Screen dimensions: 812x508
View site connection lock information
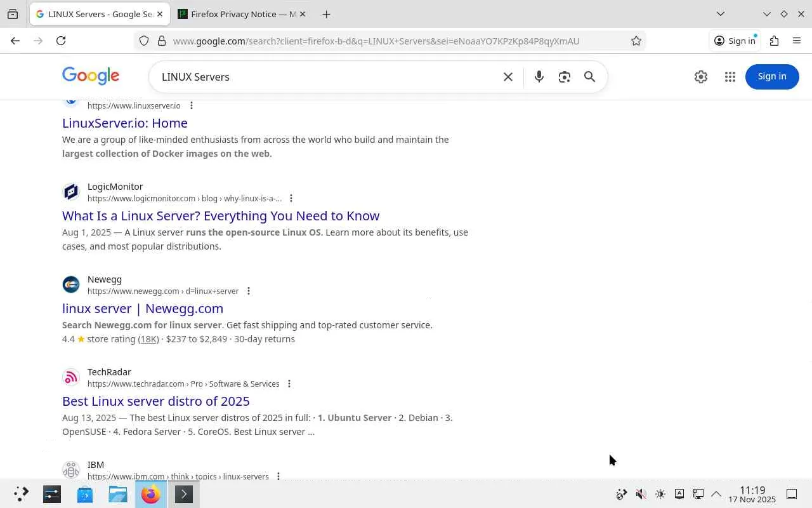(x=162, y=41)
